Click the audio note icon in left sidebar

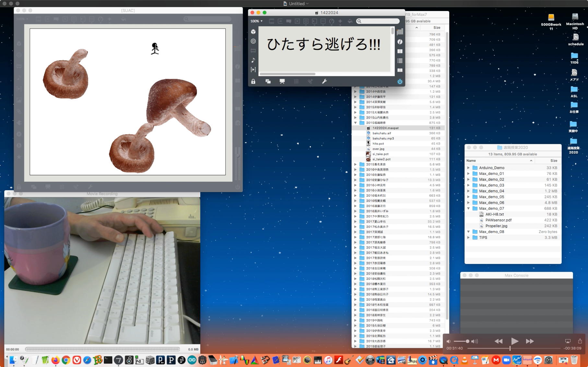point(253,60)
